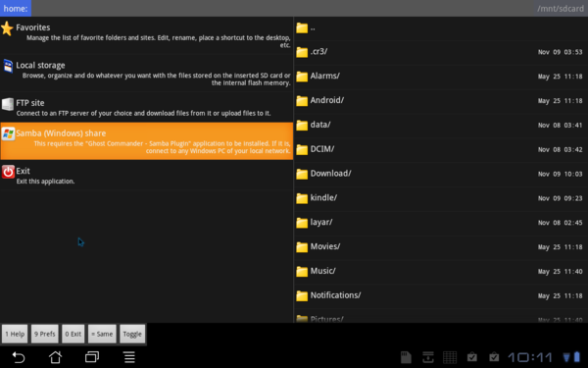Select the Local storage SD card icon
The image size is (588, 368).
coord(8,66)
